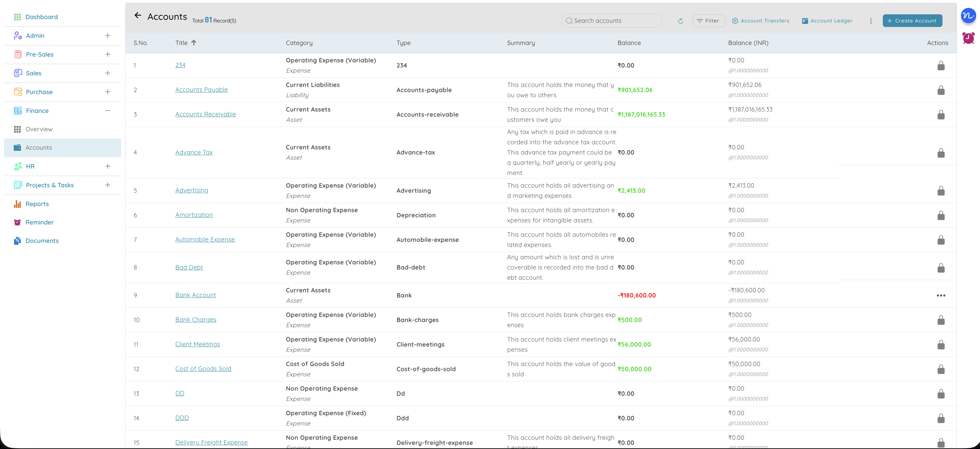Collapse the Finance sidebar section
Image resolution: width=980 pixels, height=449 pixels.
(x=108, y=111)
